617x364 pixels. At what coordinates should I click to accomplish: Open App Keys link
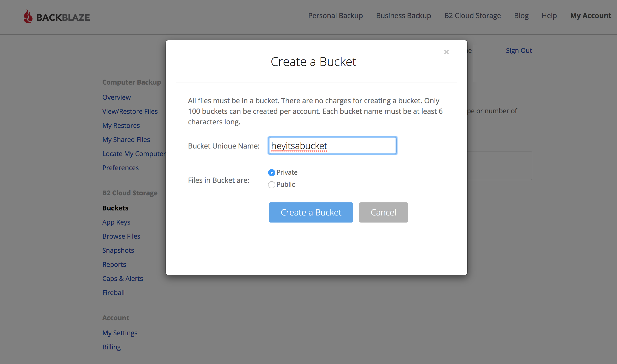pyautogui.click(x=116, y=222)
